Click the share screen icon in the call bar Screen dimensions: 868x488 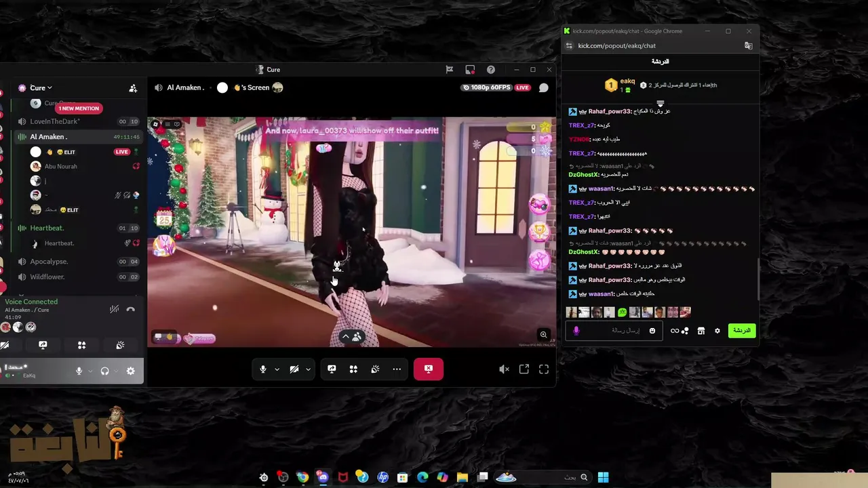pyautogui.click(x=332, y=369)
